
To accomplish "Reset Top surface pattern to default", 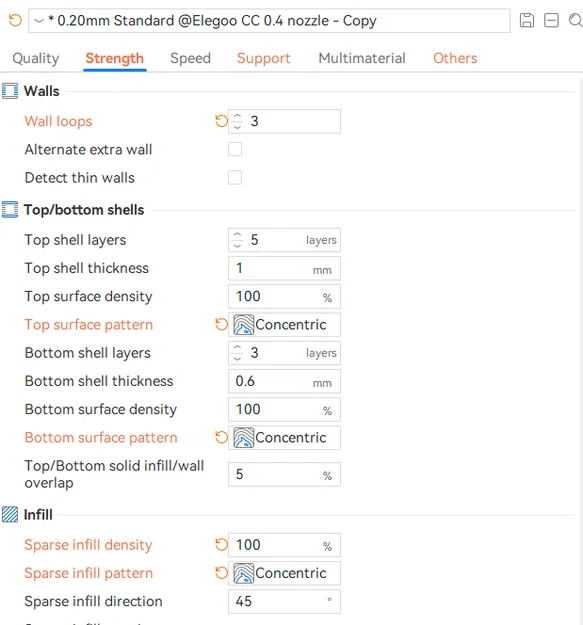I will [x=221, y=324].
